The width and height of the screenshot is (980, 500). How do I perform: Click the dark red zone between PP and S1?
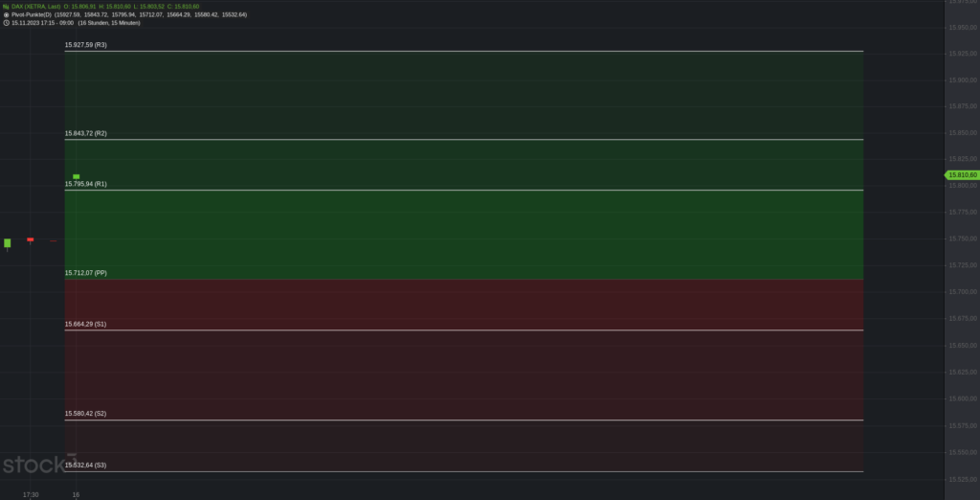tap(464, 305)
